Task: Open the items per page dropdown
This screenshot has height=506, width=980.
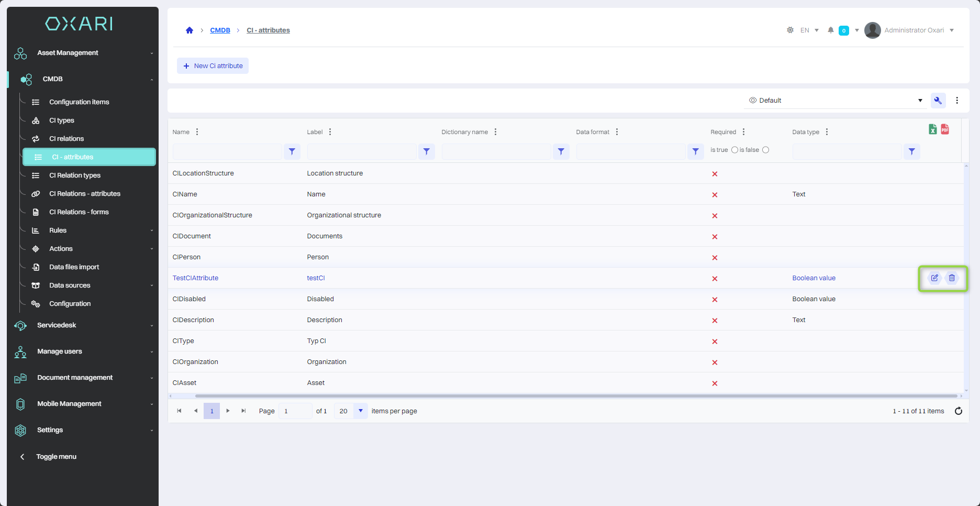Action: click(360, 411)
